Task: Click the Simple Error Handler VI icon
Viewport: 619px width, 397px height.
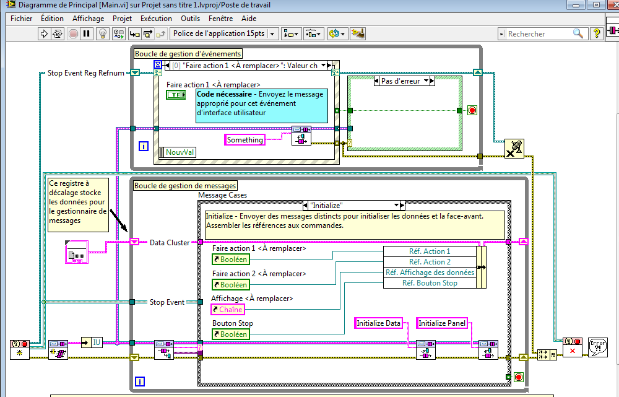Action: coord(598,347)
